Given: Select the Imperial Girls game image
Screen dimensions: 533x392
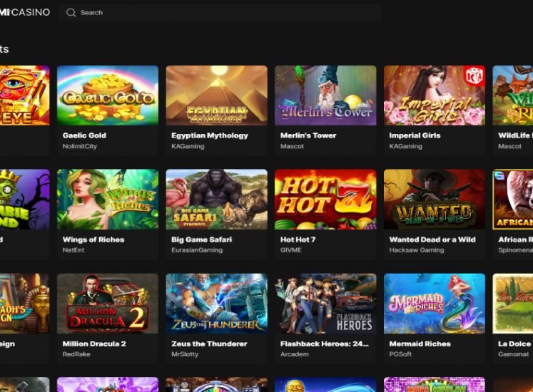Looking at the screenshot, I should (434, 96).
